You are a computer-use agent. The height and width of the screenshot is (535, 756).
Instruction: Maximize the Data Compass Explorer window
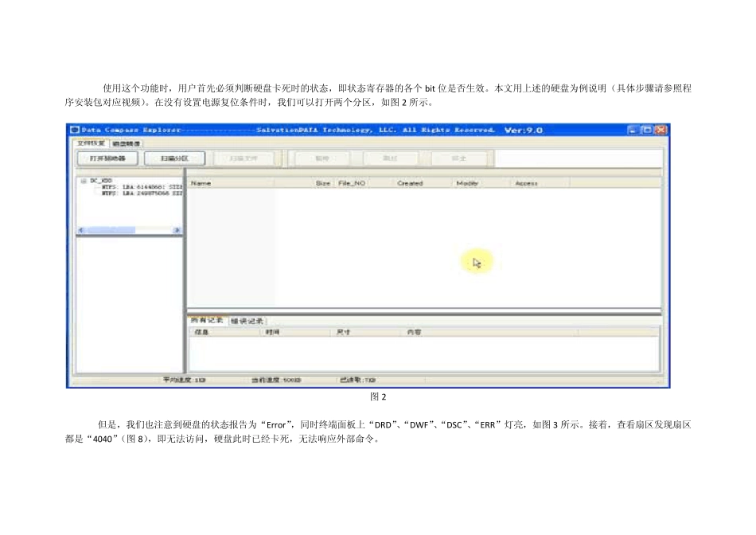[x=647, y=130]
